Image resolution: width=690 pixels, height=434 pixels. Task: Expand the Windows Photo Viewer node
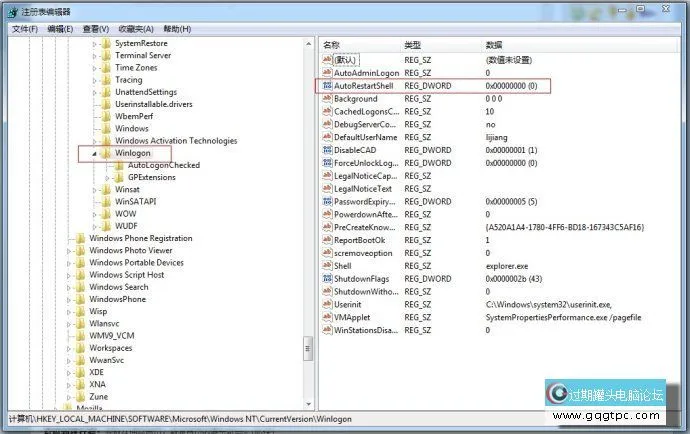69,251
